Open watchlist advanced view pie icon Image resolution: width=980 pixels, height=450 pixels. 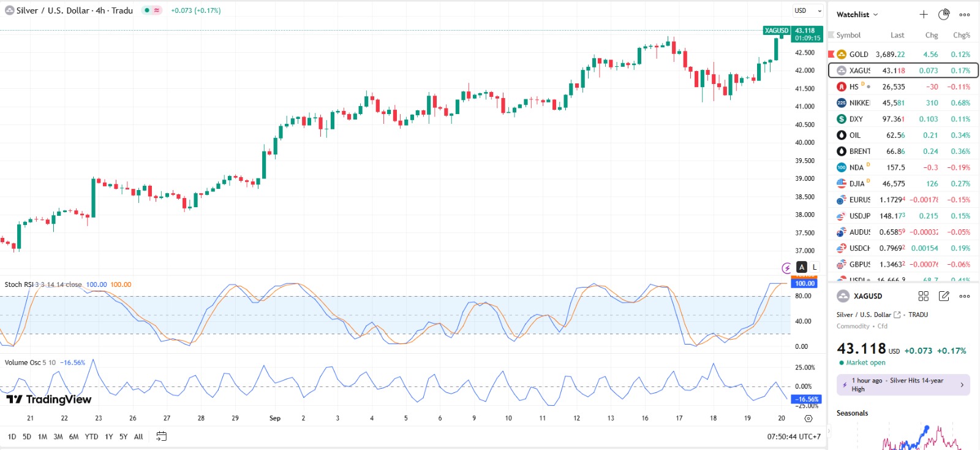[x=944, y=14]
